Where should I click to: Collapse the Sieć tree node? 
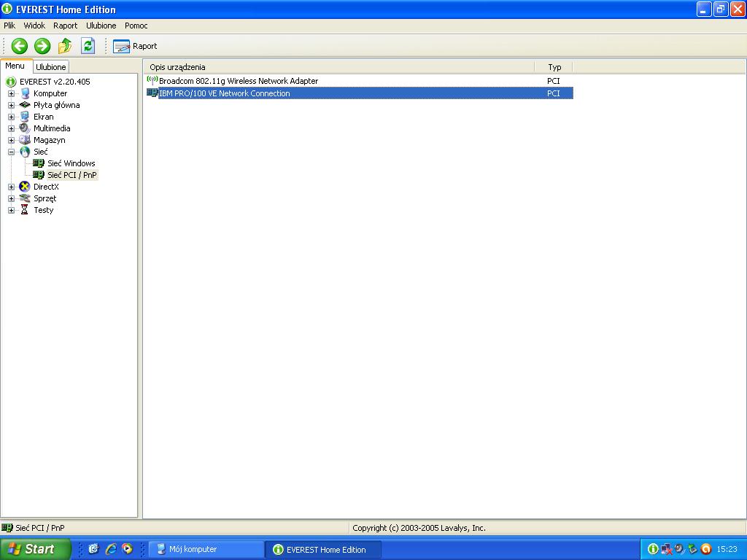coord(11,152)
